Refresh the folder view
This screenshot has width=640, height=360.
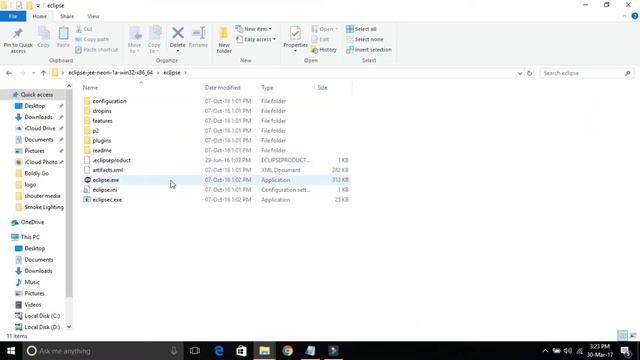tap(529, 73)
